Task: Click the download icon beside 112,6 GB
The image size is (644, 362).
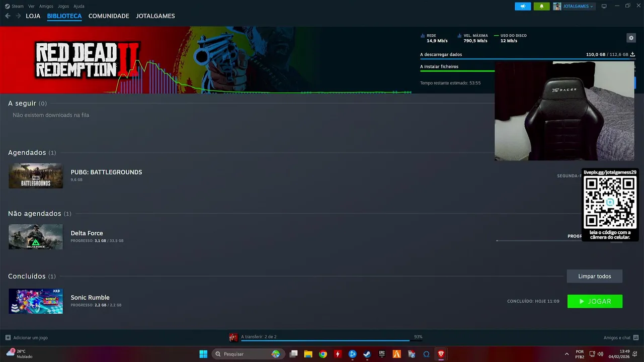Action: [x=632, y=54]
